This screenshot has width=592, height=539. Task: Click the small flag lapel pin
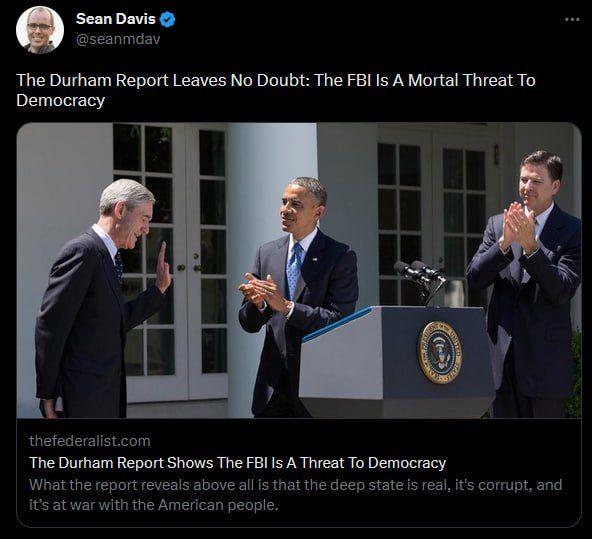click(314, 260)
